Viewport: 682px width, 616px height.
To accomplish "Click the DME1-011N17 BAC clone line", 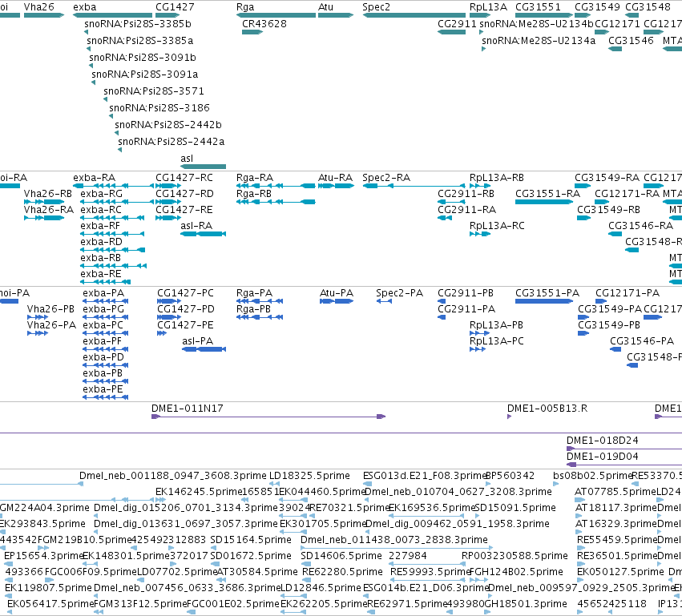I will point(268,417).
